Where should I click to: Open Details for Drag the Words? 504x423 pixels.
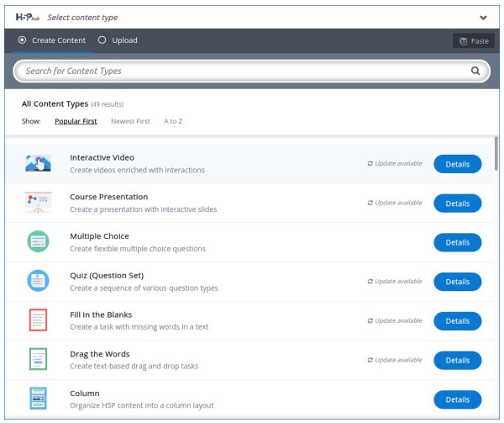(x=458, y=360)
